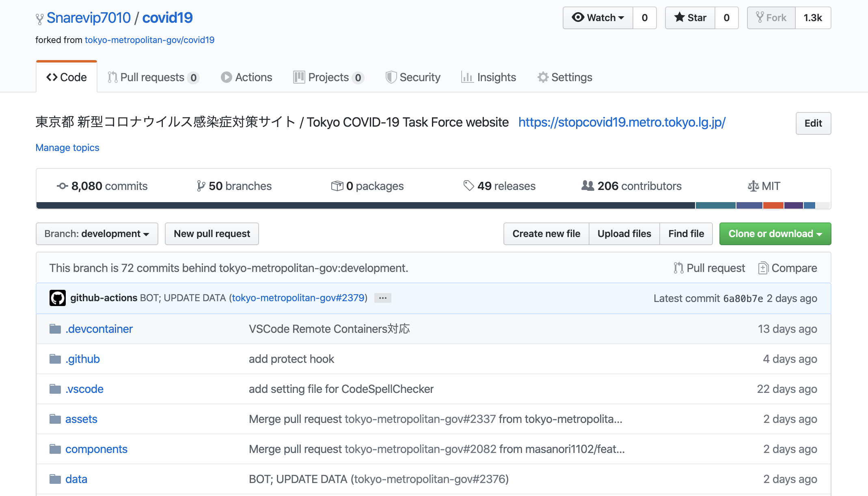Screen dimensions: 868x496
Task: Open the Settings tab
Action: coord(565,77)
